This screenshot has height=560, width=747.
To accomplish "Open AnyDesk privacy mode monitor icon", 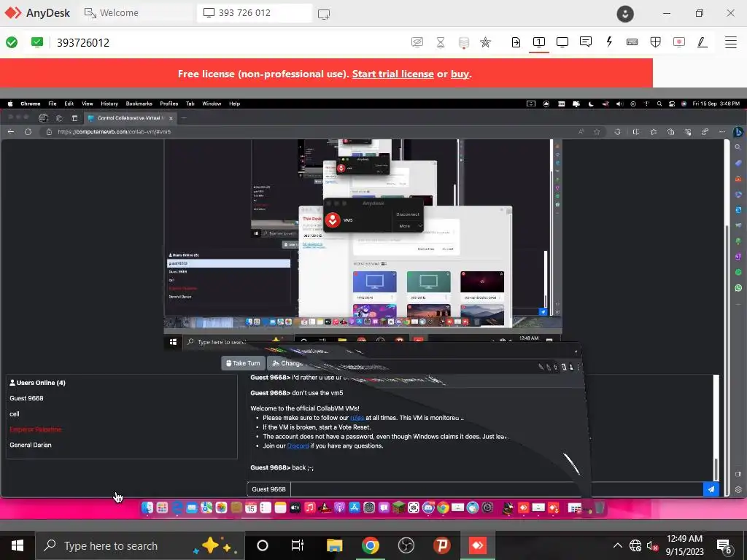I will [x=417, y=42].
